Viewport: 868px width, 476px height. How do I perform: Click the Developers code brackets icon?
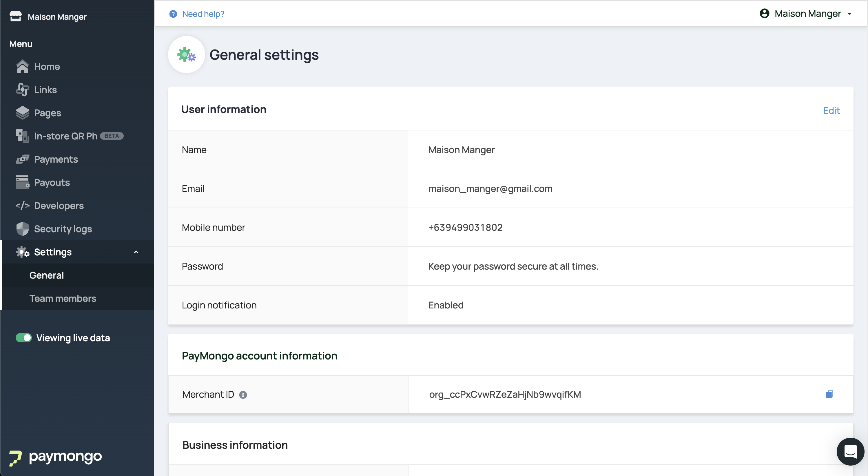coord(22,206)
